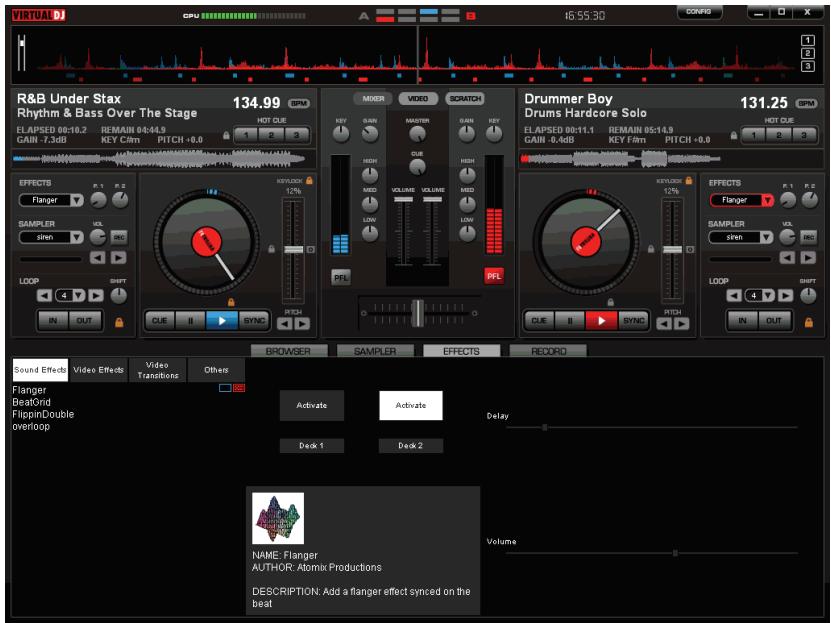
Task: Halve the right deck loop length
Action: point(734,296)
